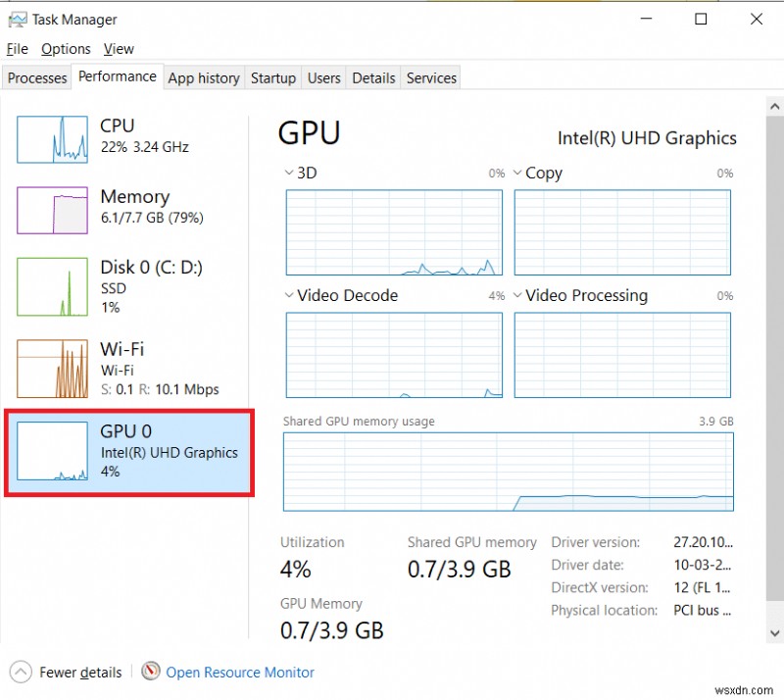The image size is (784, 700).
Task: Switch to the App history tab
Action: point(204,77)
